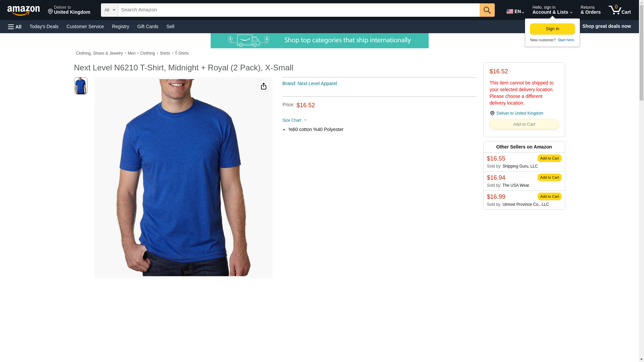The image size is (644, 362).
Task: Click into the Search Amazon field
Action: pos(299,10)
